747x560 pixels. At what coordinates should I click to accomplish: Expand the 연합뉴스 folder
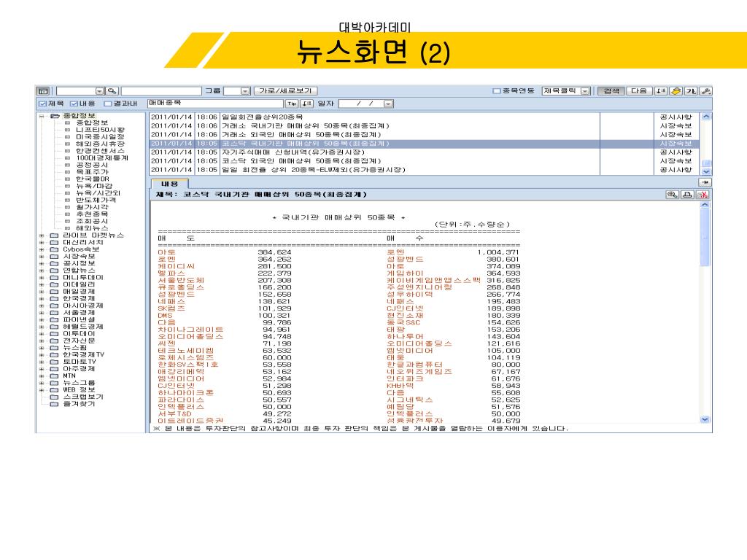(x=42, y=271)
